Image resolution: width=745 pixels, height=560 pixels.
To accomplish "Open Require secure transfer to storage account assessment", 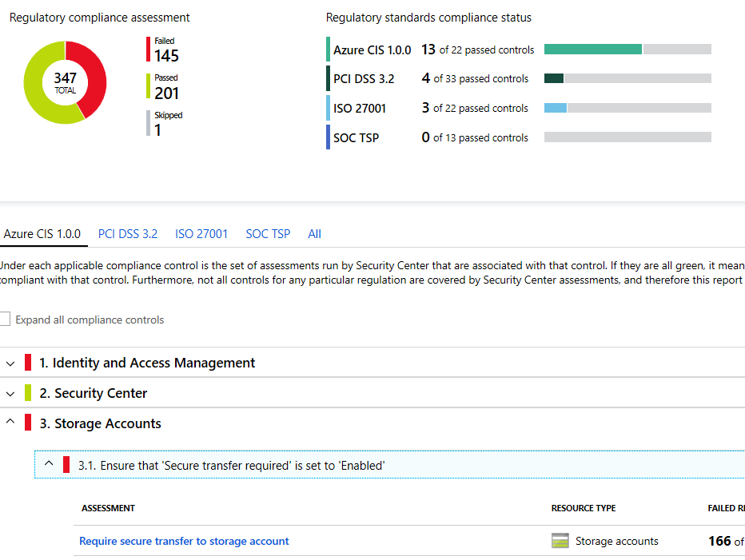I will 184,541.
